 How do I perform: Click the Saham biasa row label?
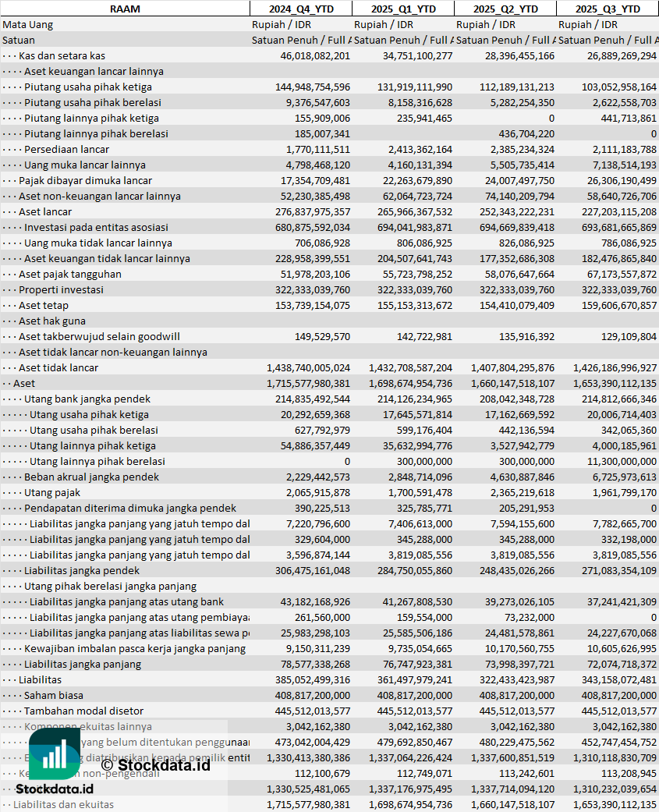[x=53, y=695]
